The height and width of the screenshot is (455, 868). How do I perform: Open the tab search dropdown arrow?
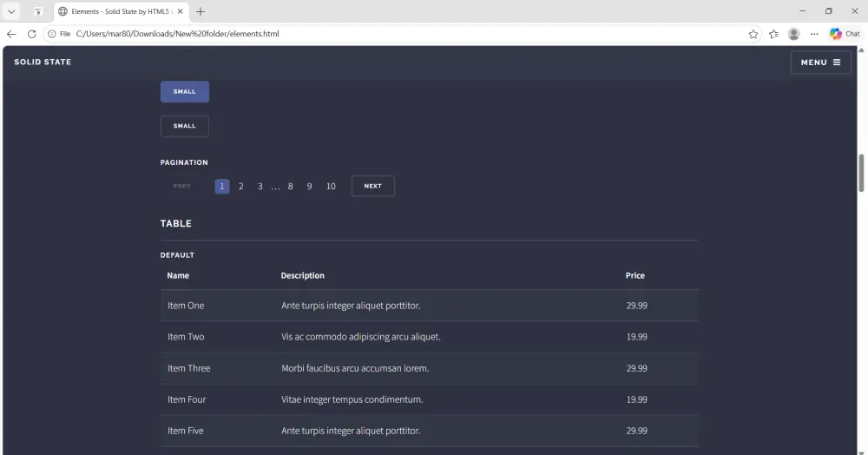(x=11, y=11)
